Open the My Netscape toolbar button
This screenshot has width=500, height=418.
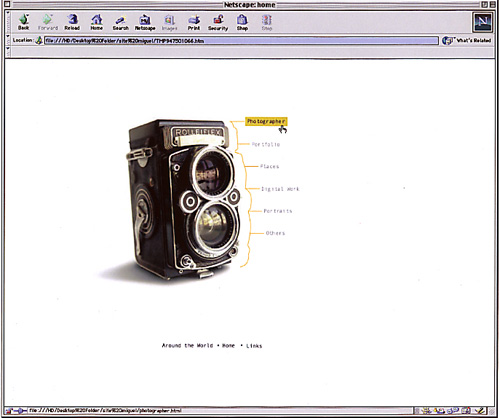[145, 22]
